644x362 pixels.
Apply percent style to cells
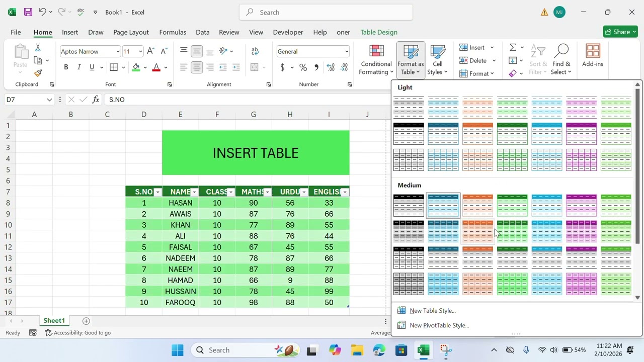pyautogui.click(x=303, y=67)
